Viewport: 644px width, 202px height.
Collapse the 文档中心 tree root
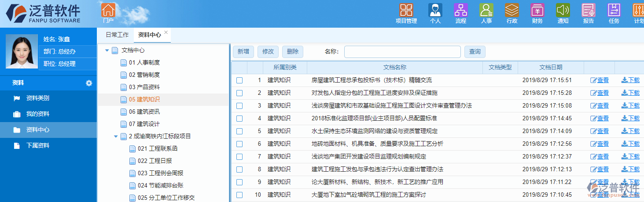pos(107,50)
